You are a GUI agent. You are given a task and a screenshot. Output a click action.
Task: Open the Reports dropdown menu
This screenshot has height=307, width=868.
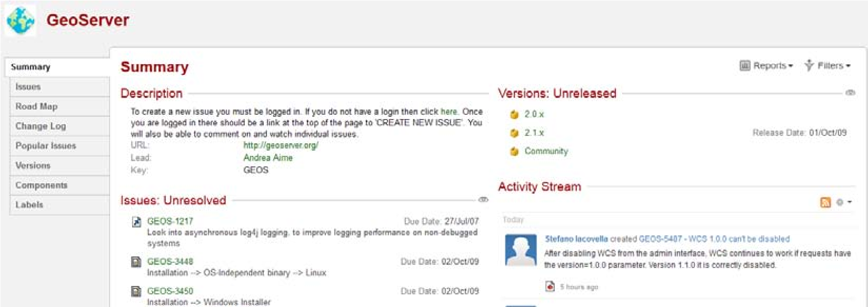tap(766, 66)
